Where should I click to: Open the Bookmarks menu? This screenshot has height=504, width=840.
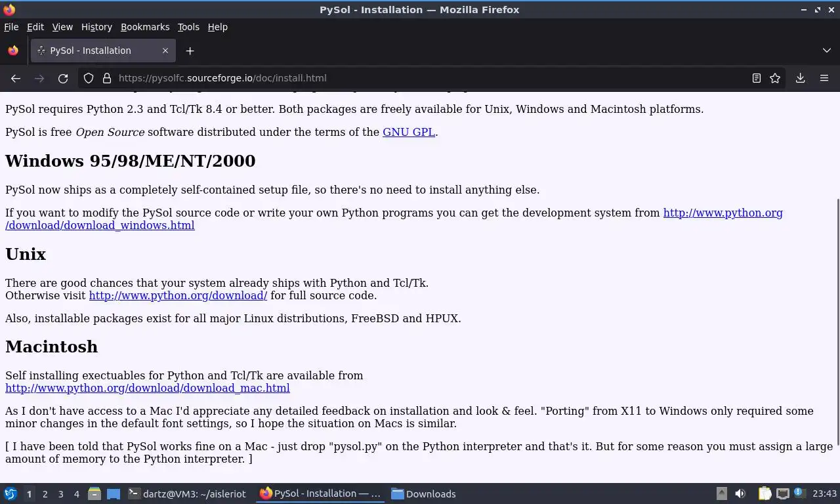point(145,27)
